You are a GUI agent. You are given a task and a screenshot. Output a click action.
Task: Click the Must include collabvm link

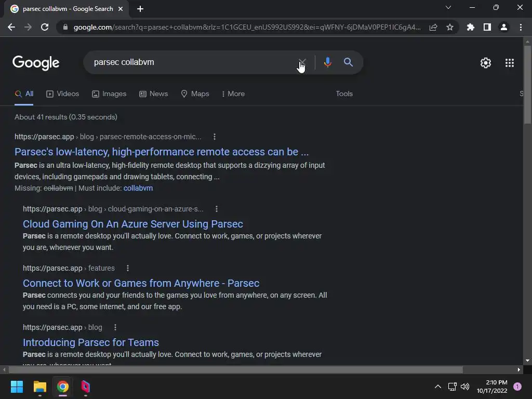tap(138, 188)
